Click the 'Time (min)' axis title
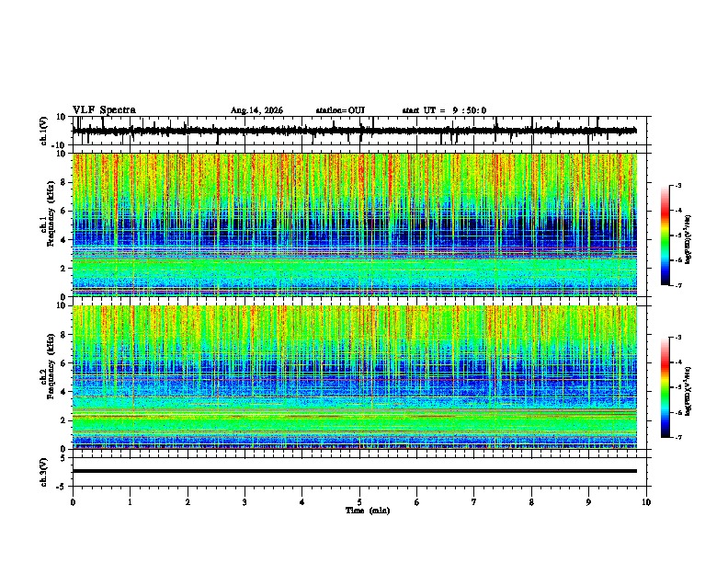 point(368,511)
